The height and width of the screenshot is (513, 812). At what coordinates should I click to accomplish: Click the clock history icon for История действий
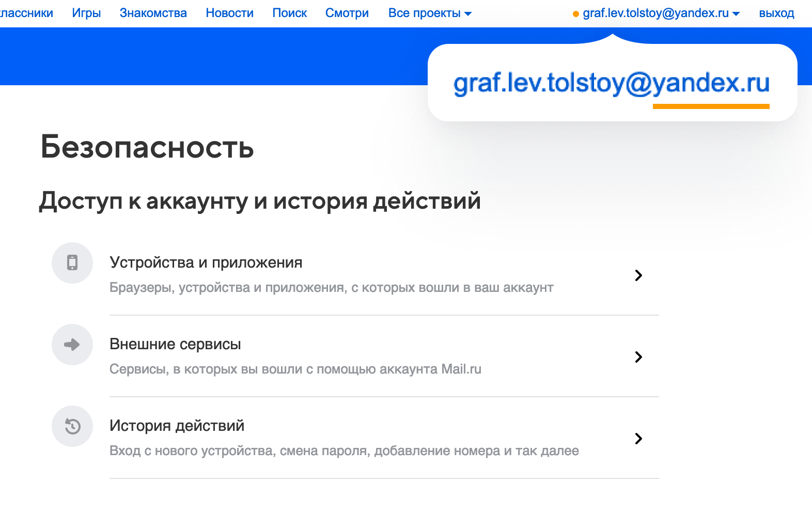(x=72, y=426)
